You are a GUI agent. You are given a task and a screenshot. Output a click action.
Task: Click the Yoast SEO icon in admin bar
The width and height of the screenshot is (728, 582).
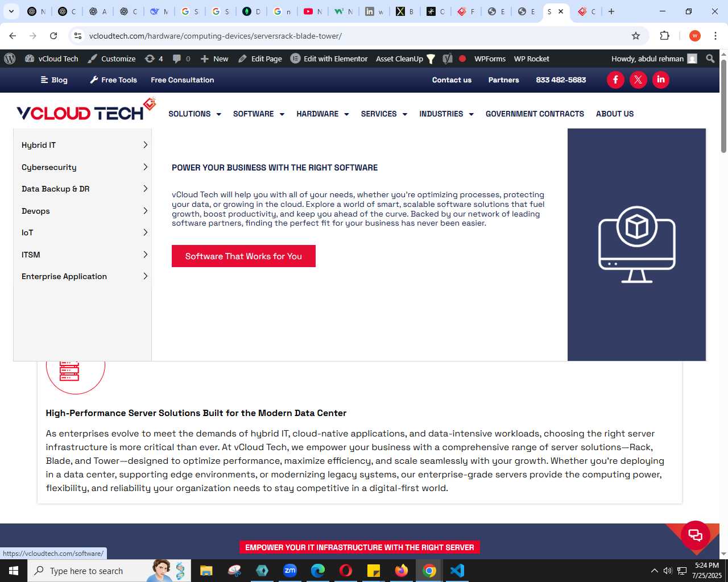tap(448, 59)
